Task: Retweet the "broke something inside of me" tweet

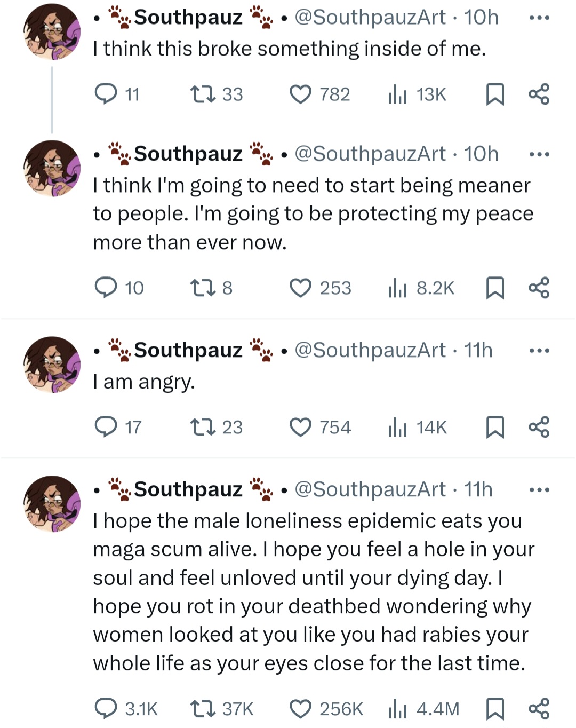Action: pos(203,95)
